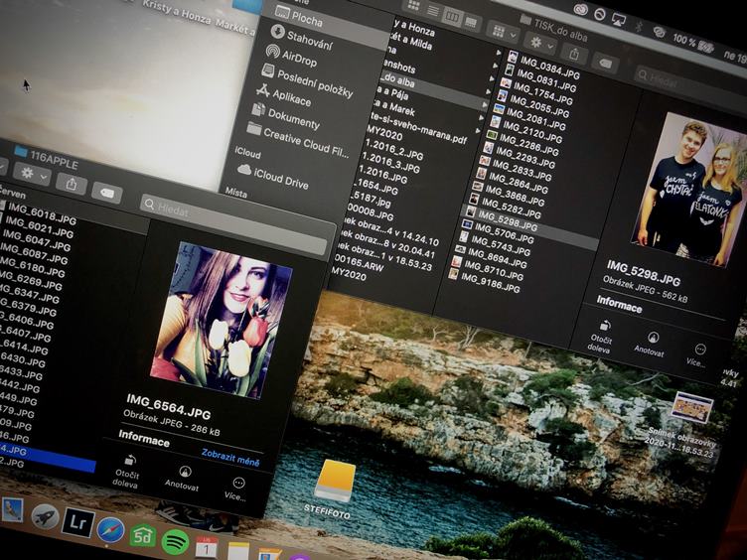Viewport: 747px width, 560px height.
Task: Click Otočit doleva under IMG_6564.JPG preview
Action: point(128,472)
